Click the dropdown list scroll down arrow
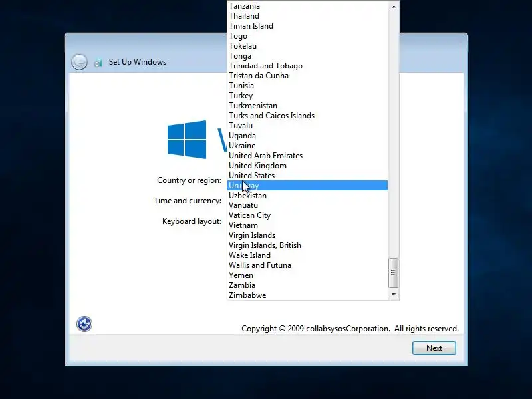 (x=394, y=294)
